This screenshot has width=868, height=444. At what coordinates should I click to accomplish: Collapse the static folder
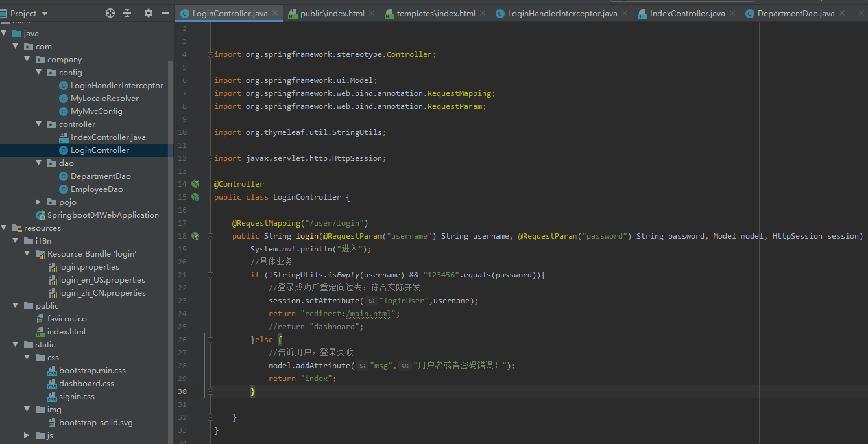click(x=16, y=345)
